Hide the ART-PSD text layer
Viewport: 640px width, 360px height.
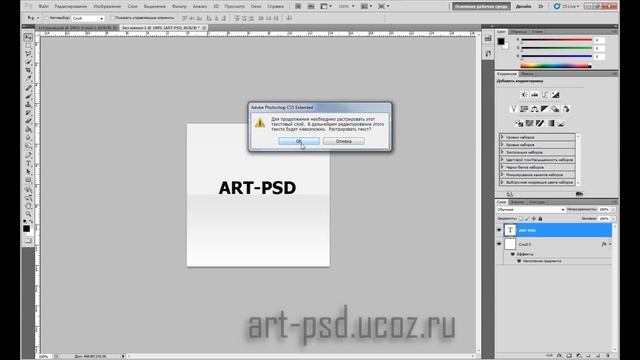(499, 230)
